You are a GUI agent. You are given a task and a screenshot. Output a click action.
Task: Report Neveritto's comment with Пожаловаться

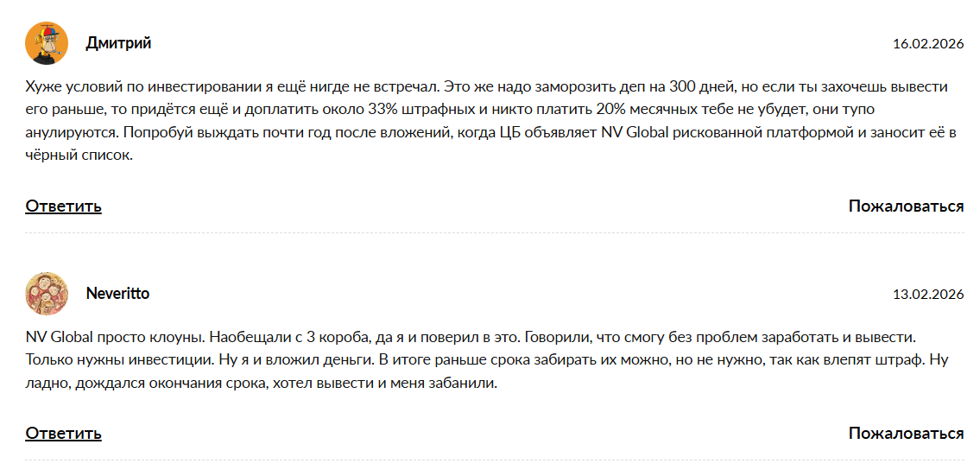click(x=906, y=433)
